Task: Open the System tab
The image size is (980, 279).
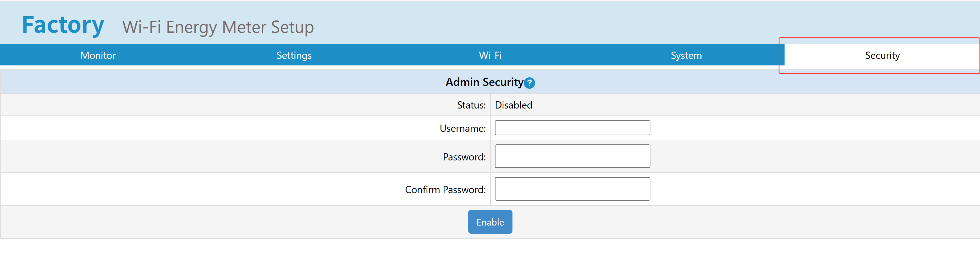Action: coord(686,55)
